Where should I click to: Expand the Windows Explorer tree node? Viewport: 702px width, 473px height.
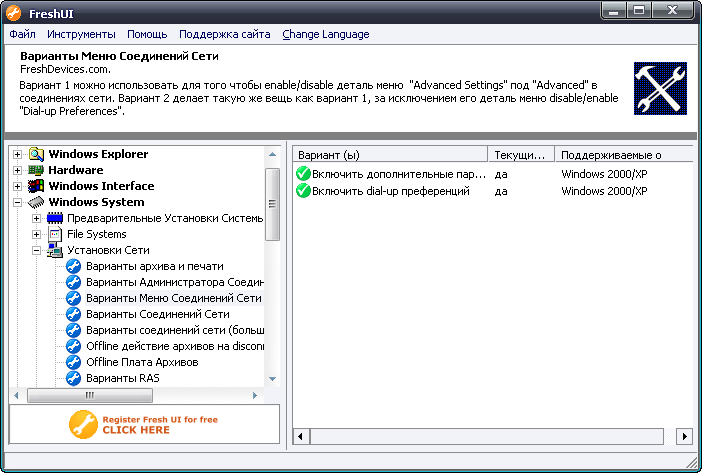coord(17,154)
